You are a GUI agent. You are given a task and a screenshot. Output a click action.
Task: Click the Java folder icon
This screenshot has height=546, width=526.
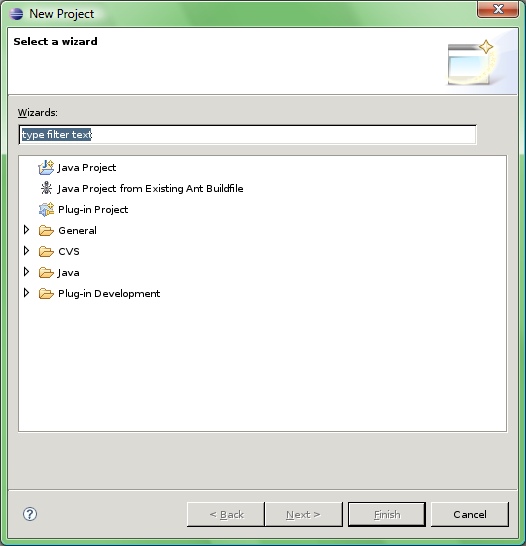46,272
